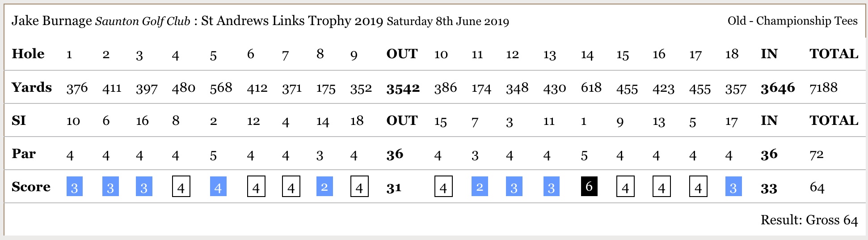Click the hole 8 score of 2
Screen dimensions: 868x240
(324, 187)
